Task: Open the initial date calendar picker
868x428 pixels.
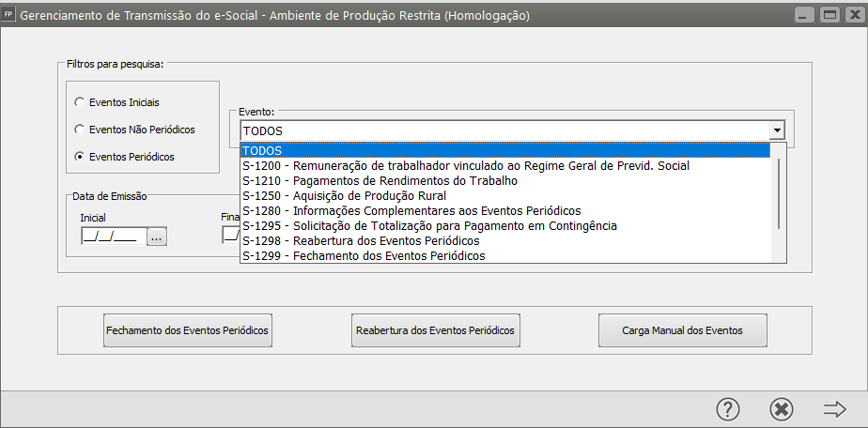Action: point(156,237)
